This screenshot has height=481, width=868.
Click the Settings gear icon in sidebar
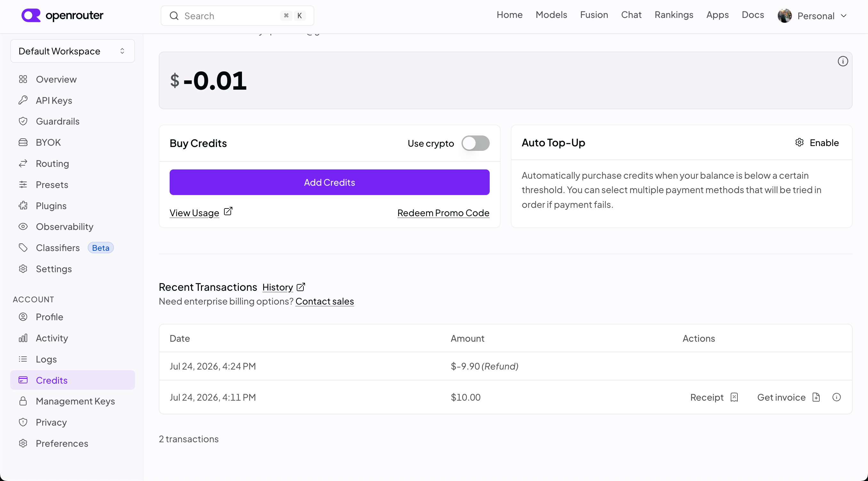(23, 269)
